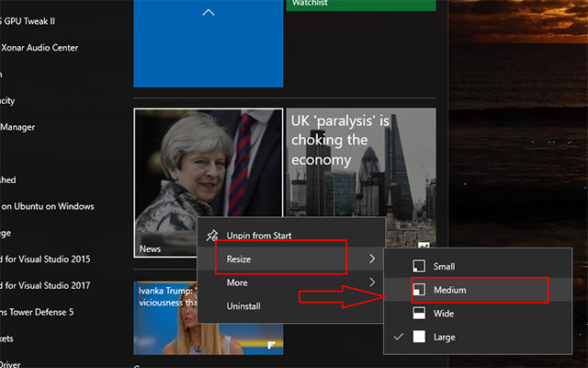The image size is (588, 368).
Task: Open the More context menu entry
Action: pos(291,282)
